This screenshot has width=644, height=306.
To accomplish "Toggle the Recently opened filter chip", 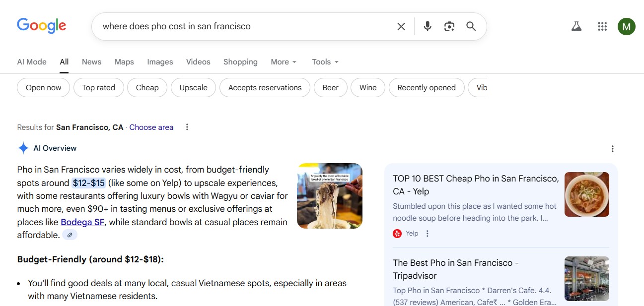I will [x=426, y=88].
